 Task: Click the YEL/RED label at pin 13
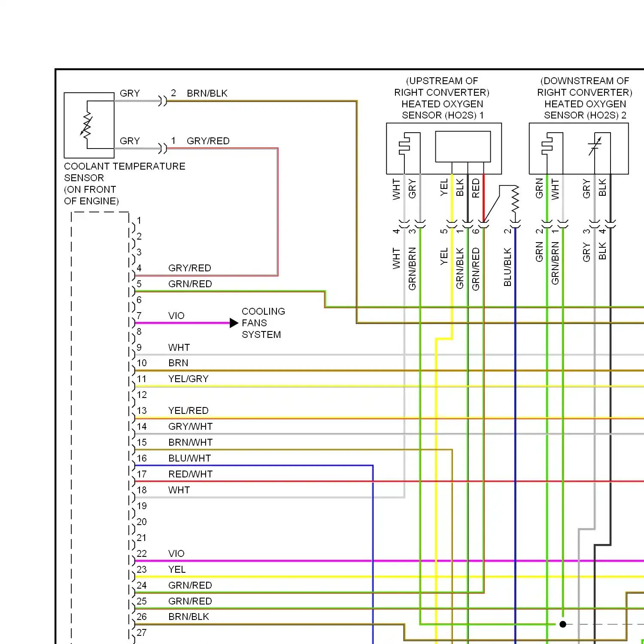(188, 410)
